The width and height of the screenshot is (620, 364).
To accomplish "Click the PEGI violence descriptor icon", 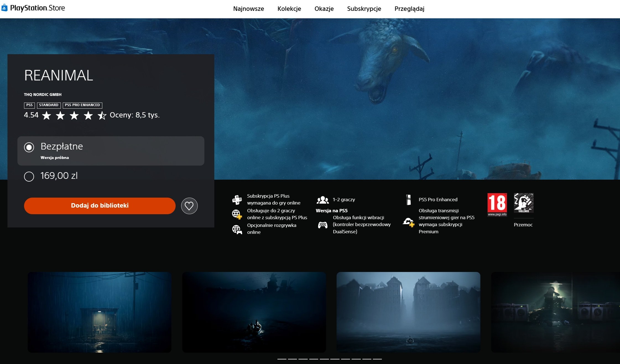I will [x=523, y=203].
